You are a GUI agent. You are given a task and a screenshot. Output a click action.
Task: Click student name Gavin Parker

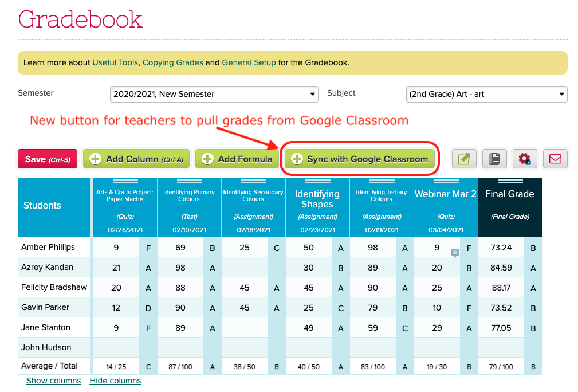pyautogui.click(x=45, y=307)
